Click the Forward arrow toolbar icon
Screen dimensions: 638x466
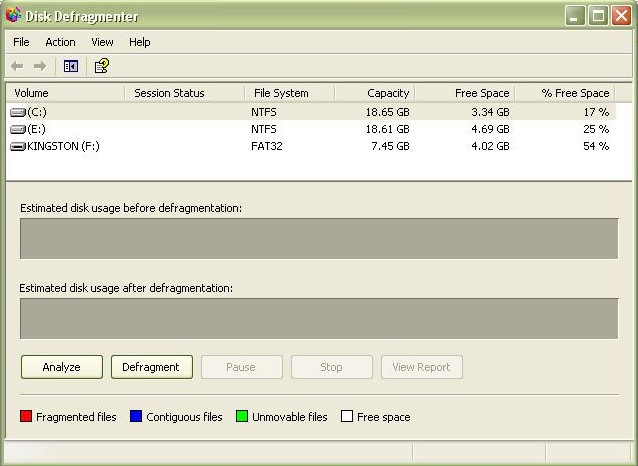click(x=40, y=66)
